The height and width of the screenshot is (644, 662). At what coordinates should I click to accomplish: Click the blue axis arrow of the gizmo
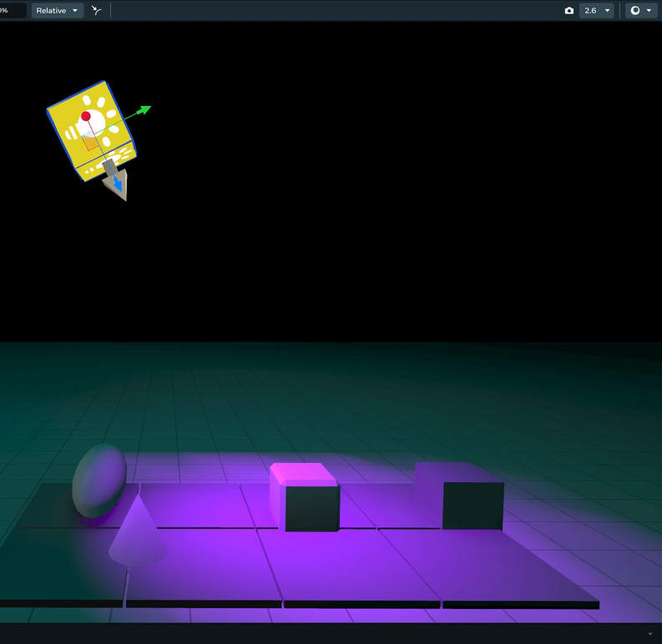(118, 184)
